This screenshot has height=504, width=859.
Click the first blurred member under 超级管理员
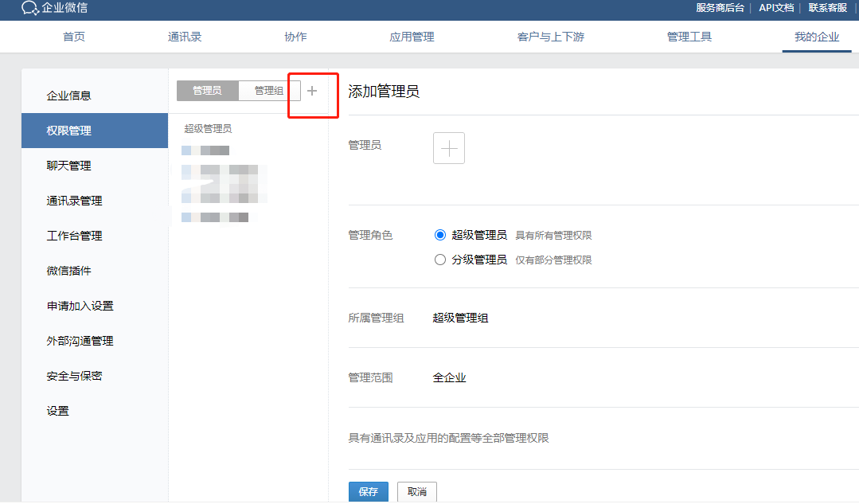pos(205,150)
